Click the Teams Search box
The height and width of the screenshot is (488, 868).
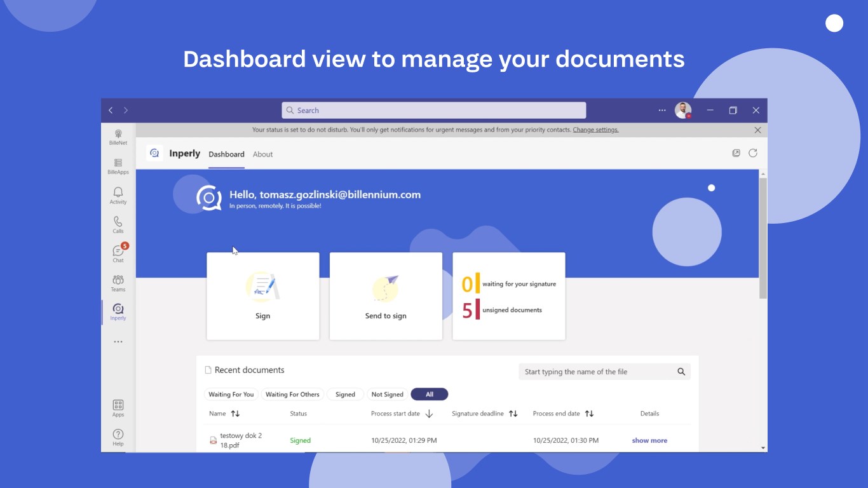point(434,110)
